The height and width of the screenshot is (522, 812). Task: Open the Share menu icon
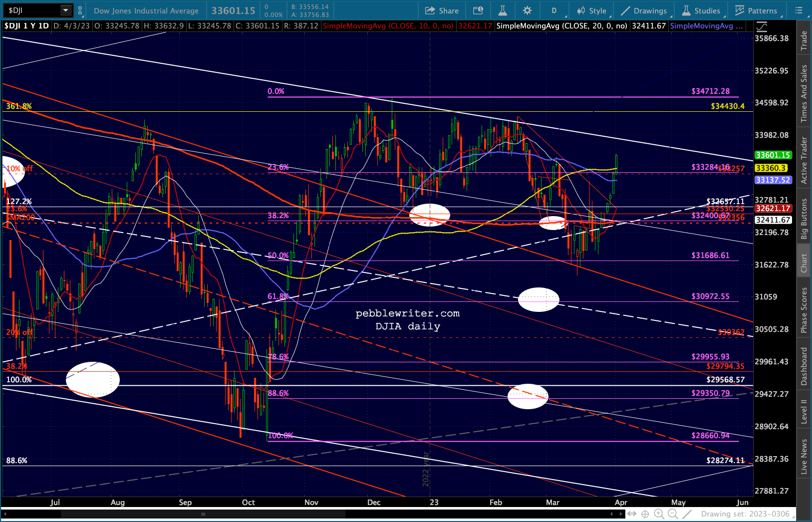pyautogui.click(x=442, y=10)
